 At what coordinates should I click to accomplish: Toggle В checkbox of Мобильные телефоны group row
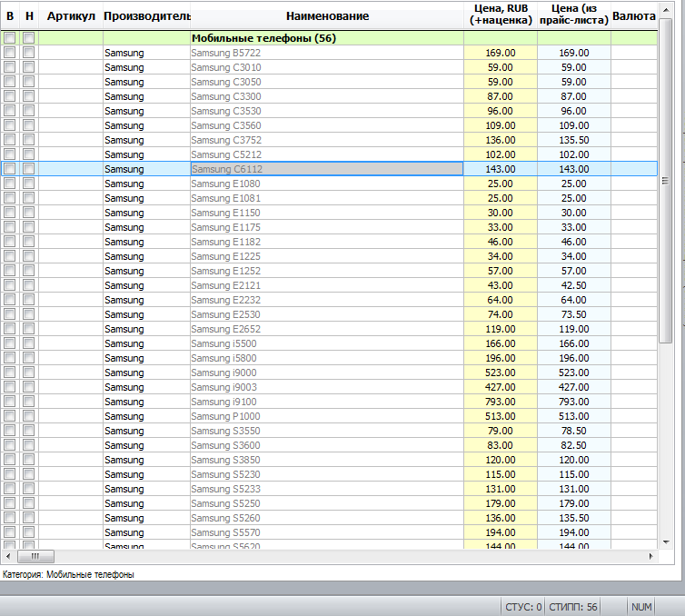pos(10,38)
